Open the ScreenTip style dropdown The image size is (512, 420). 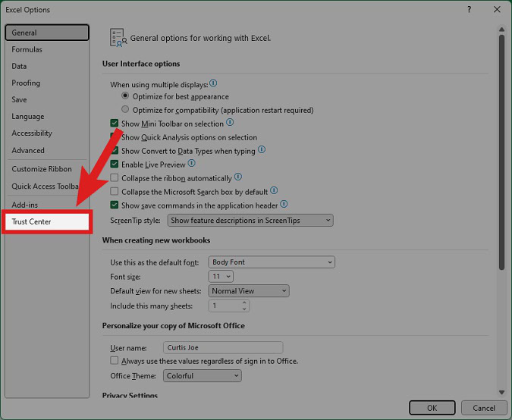[250, 221]
